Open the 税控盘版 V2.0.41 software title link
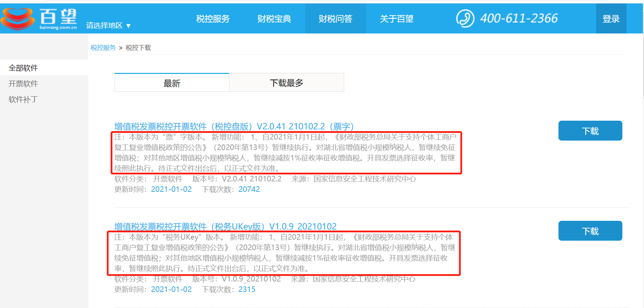 tap(234, 126)
